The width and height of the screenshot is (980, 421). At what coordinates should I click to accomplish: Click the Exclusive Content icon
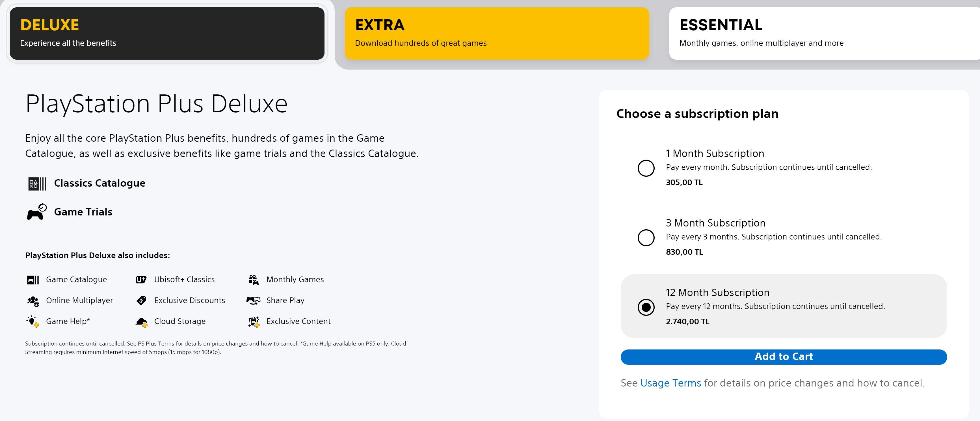point(254,322)
